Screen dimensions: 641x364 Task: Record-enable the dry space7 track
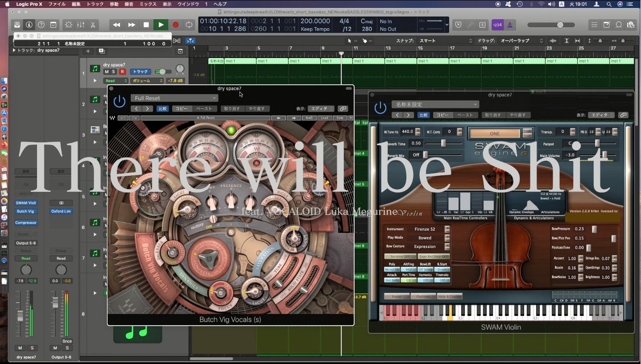coord(122,72)
